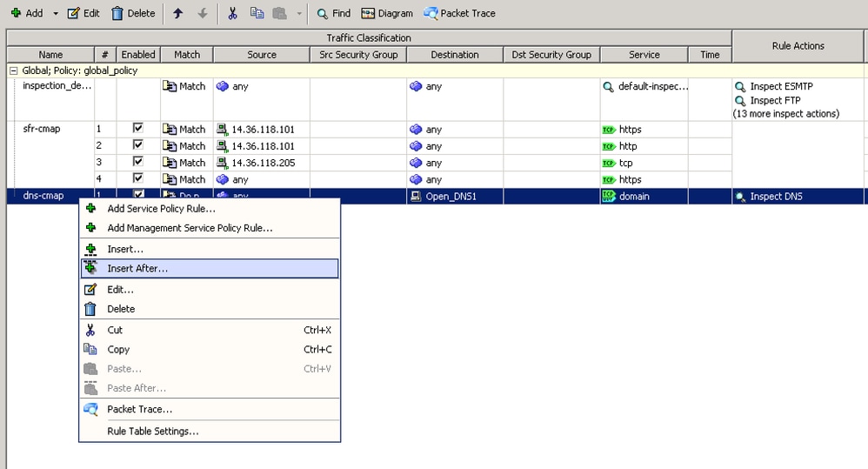Open Rule Table Settings from the context menu
This screenshot has width=868, height=469.
(210, 432)
